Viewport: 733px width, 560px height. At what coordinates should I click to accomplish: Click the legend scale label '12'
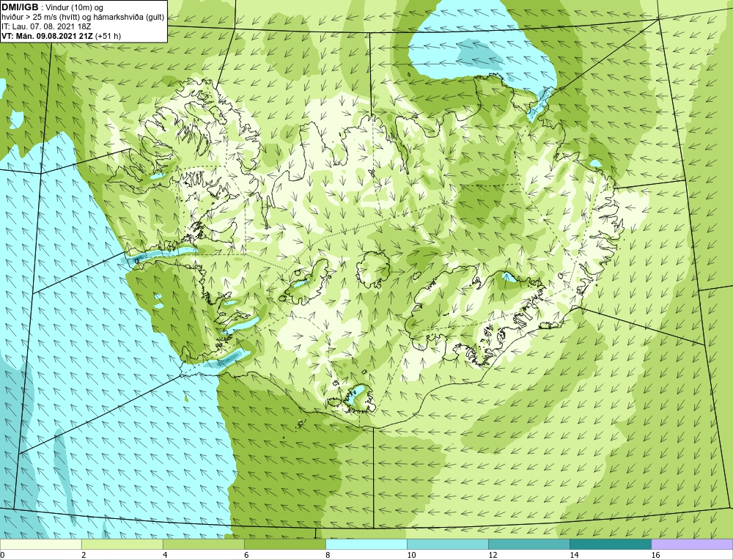tap(493, 555)
